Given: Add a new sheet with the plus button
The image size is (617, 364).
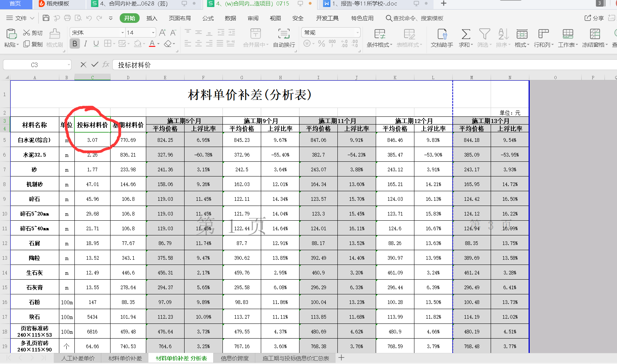Looking at the screenshot, I should point(341,357).
